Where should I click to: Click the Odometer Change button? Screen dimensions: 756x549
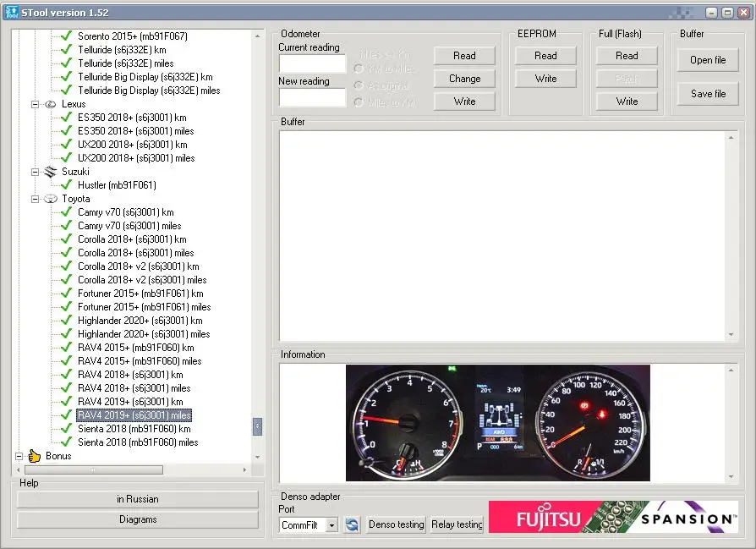[x=464, y=79]
